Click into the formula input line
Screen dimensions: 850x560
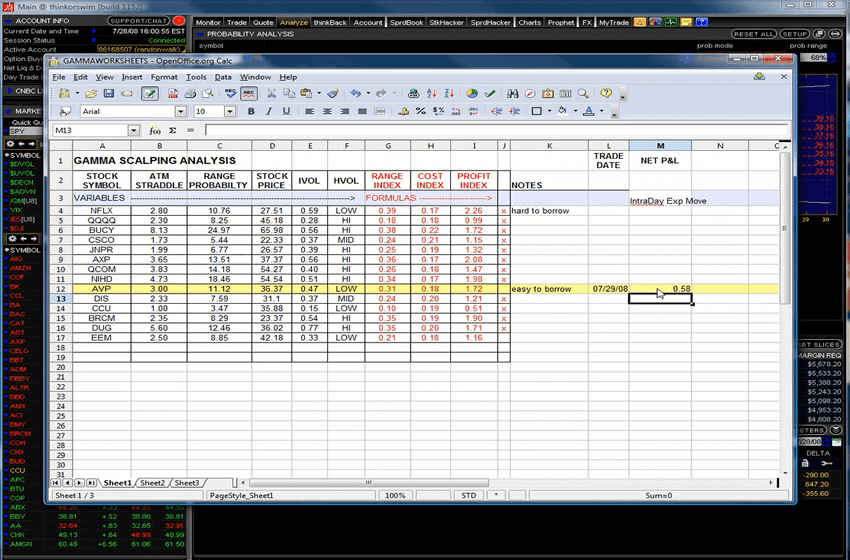[496, 130]
